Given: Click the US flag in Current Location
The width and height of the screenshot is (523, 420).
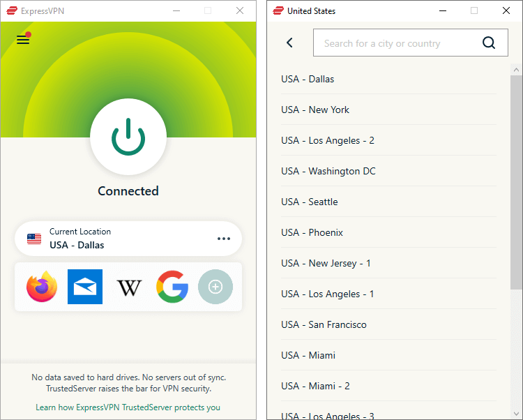Looking at the screenshot, I should (34, 239).
